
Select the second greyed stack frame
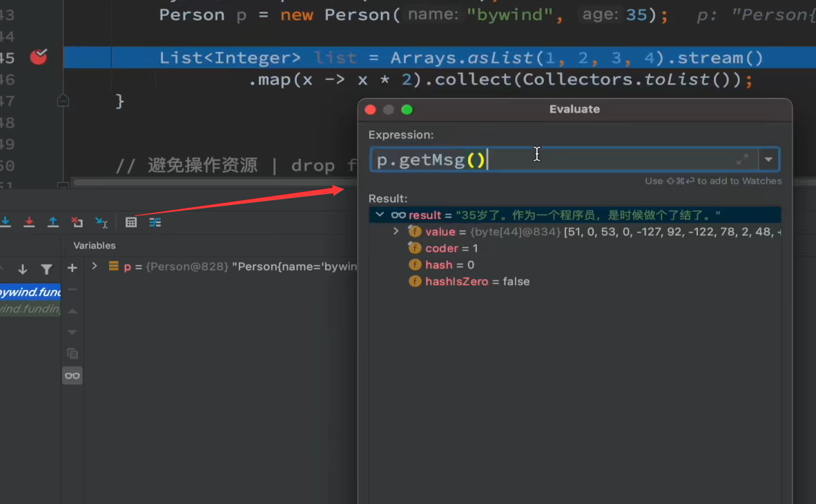(30, 309)
